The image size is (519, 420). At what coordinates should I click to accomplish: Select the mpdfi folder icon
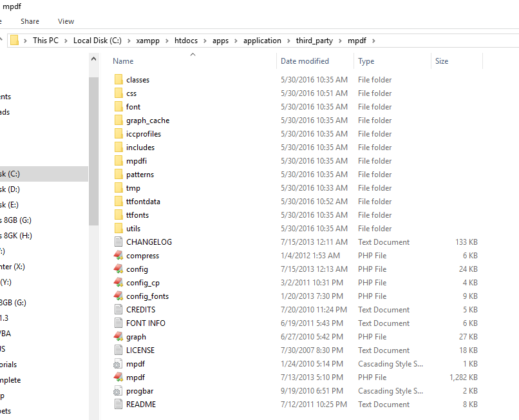click(118, 161)
